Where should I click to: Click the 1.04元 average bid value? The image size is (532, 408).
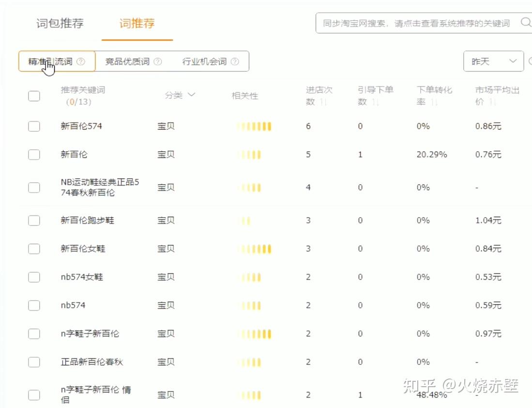[488, 220]
